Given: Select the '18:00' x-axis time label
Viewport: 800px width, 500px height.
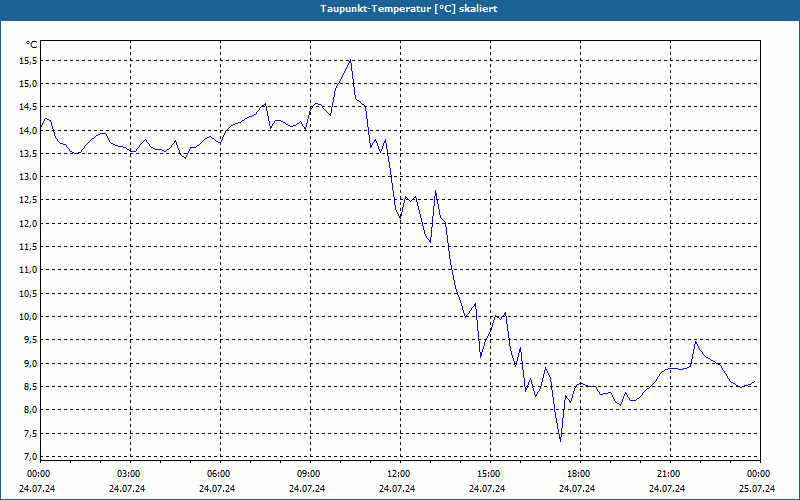Looking at the screenshot, I should (580, 474).
